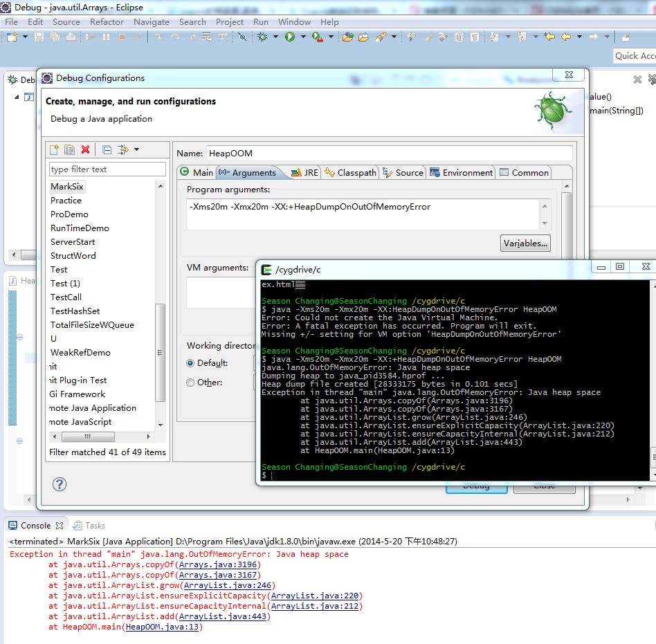This screenshot has width=656, height=644.
Task: Click the Save All toolbar icon
Action: pyautogui.click(x=55, y=37)
